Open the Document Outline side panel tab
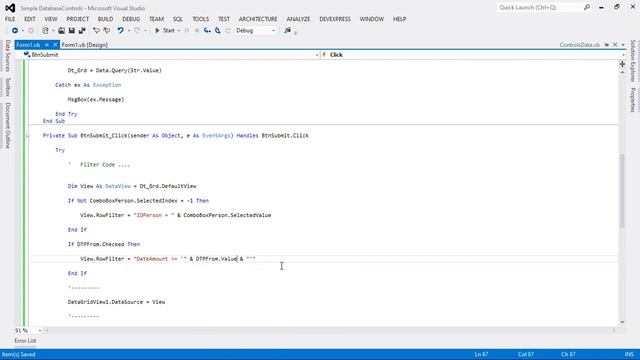 point(7,126)
